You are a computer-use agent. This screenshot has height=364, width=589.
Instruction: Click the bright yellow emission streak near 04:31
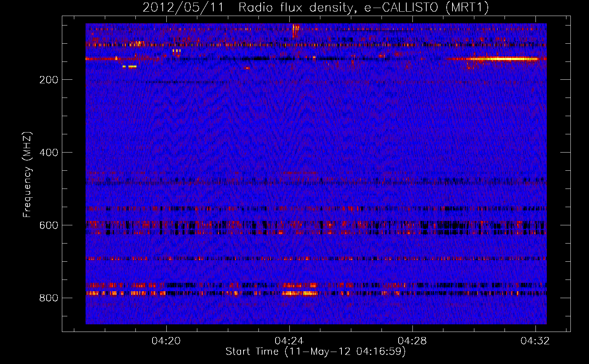click(504, 59)
